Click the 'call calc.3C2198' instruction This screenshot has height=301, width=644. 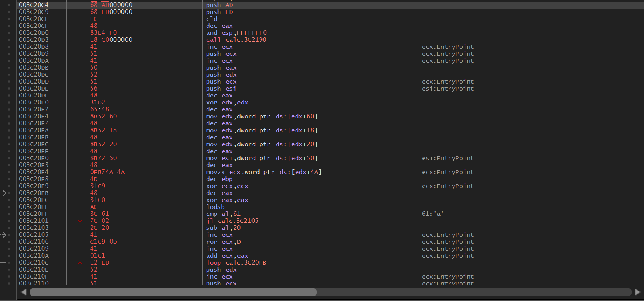pos(236,40)
